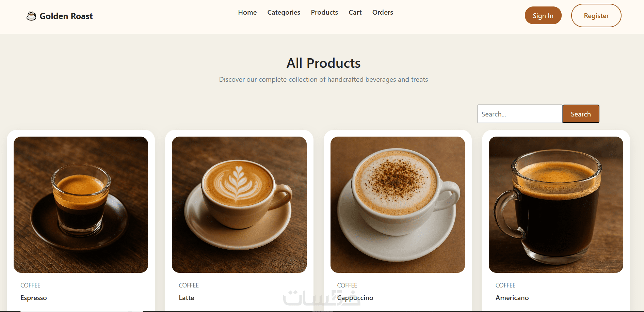Click the Golden Roast brand name
The image size is (644, 312).
pos(66,16)
